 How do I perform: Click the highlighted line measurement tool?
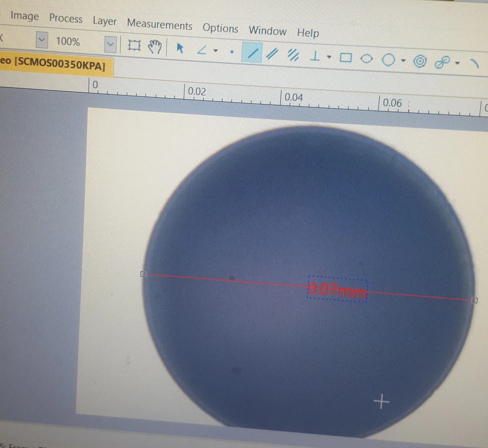[x=252, y=53]
